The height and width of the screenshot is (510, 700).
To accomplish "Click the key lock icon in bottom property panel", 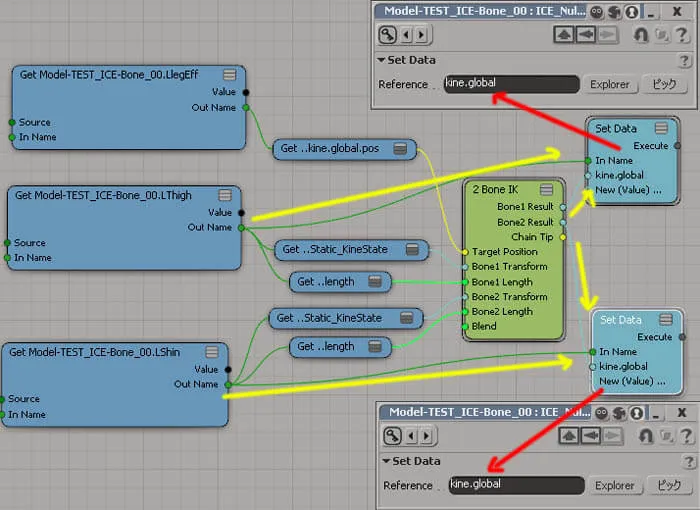I will point(392,435).
